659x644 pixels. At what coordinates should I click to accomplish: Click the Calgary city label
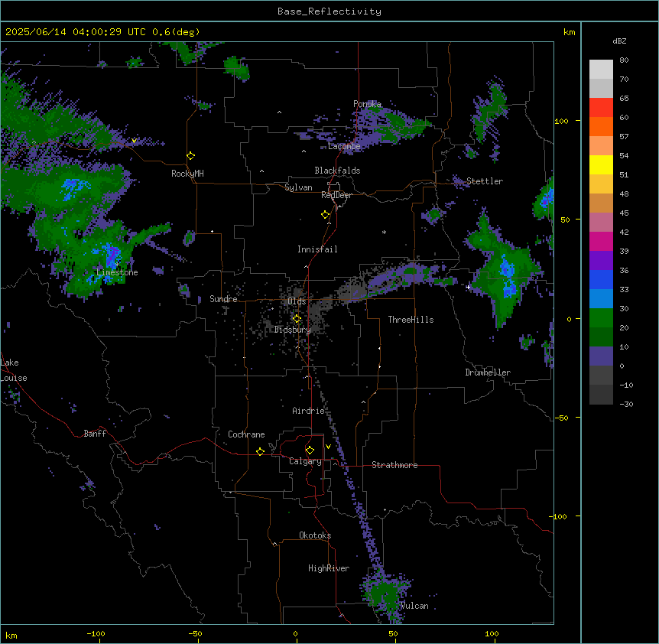(306, 461)
